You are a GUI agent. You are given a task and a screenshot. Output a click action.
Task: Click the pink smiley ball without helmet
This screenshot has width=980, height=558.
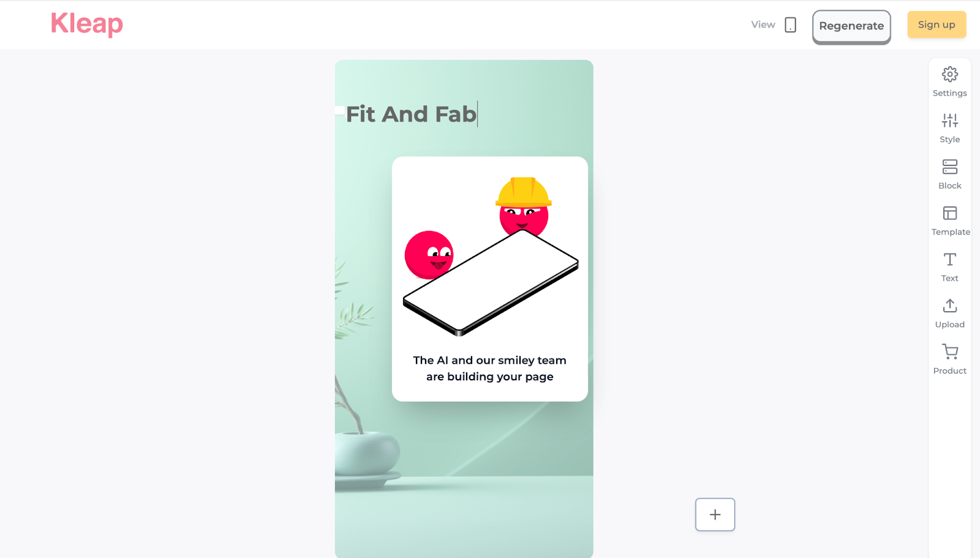[x=429, y=254]
